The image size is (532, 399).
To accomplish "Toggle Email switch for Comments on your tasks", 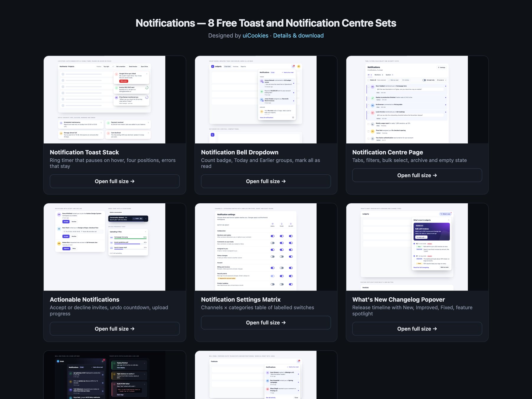I will point(273,243).
